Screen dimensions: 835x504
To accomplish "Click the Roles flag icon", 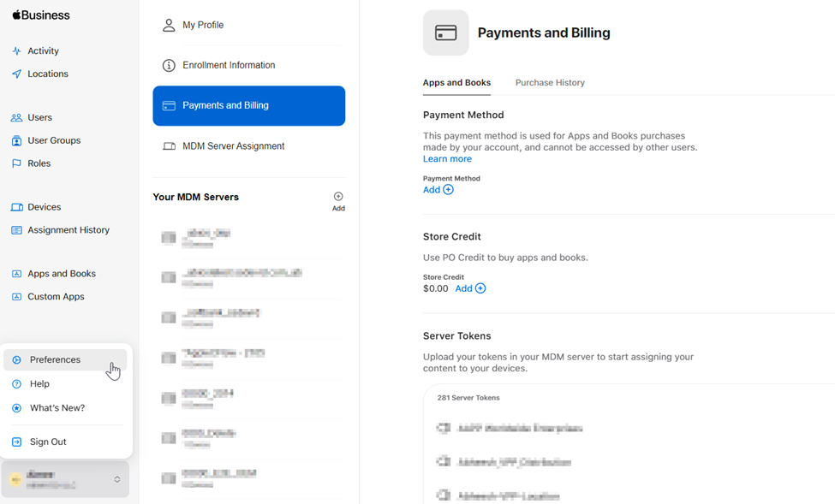I will 16,163.
